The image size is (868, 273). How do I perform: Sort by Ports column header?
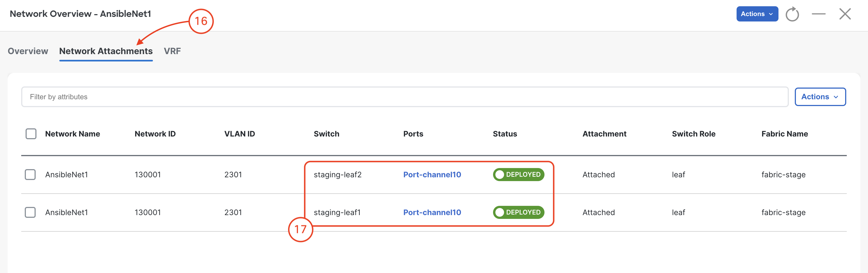(x=413, y=134)
